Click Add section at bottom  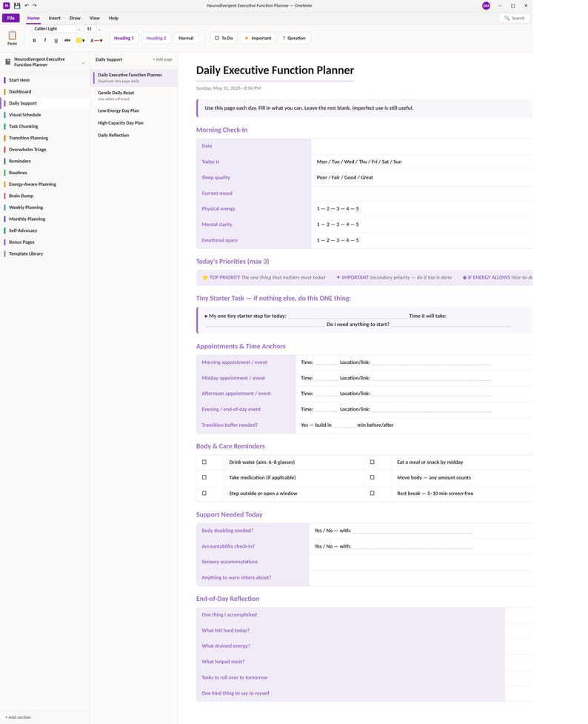click(18, 717)
